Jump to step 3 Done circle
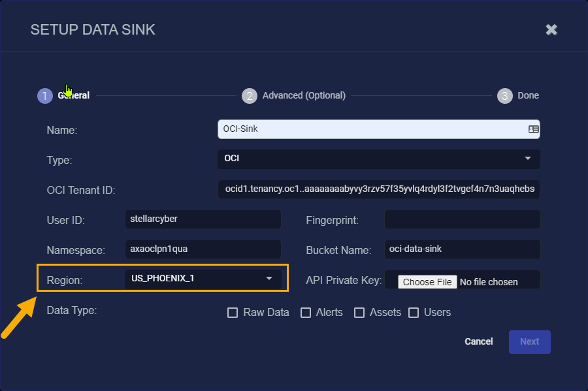This screenshot has width=588, height=391. (505, 96)
